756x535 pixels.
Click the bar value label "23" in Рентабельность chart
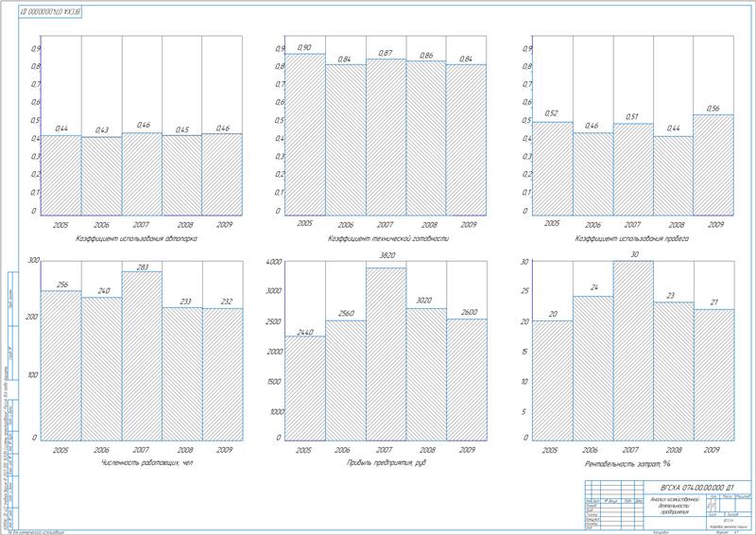click(670, 295)
